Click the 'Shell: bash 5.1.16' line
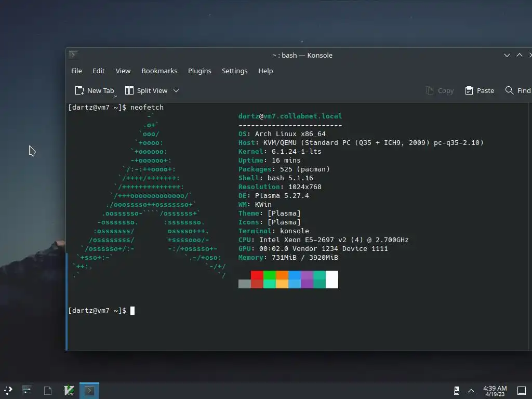 pos(276,178)
